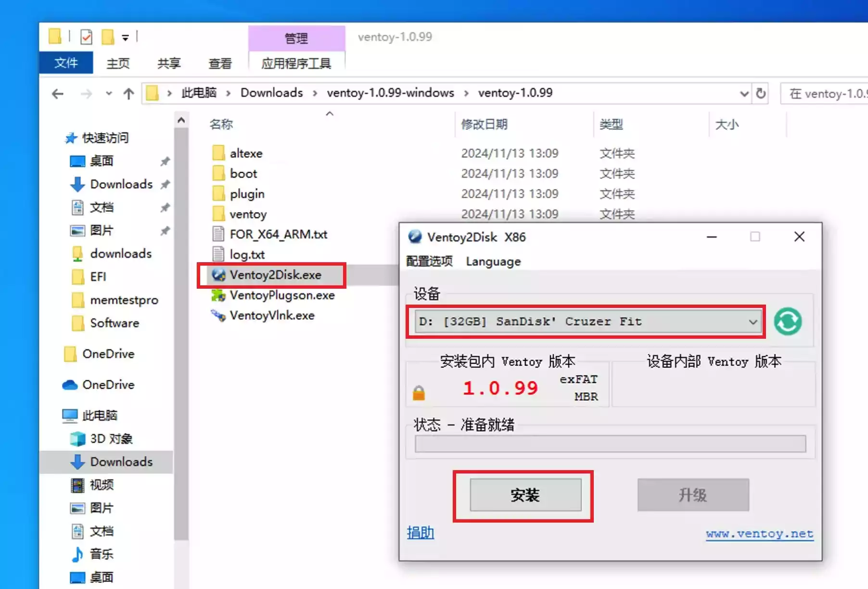
Task: Select the Ventoy2Disk.exe file icon
Action: point(219,275)
